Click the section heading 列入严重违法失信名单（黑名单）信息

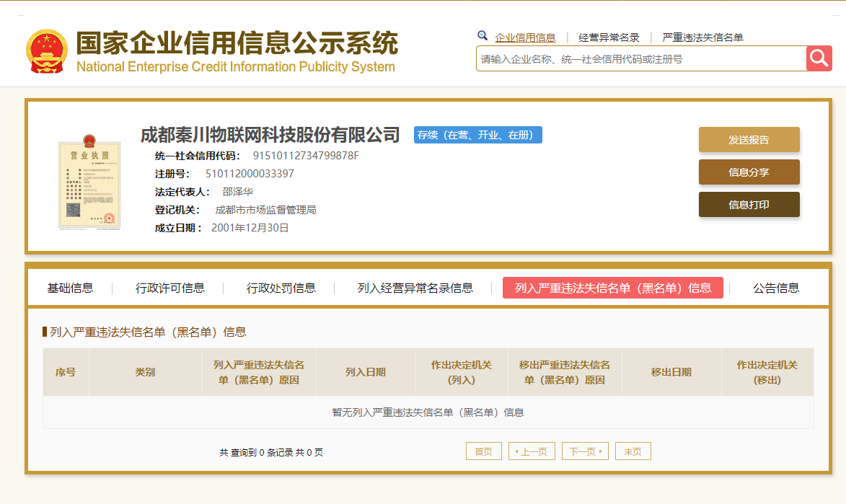pyautogui.click(x=148, y=332)
